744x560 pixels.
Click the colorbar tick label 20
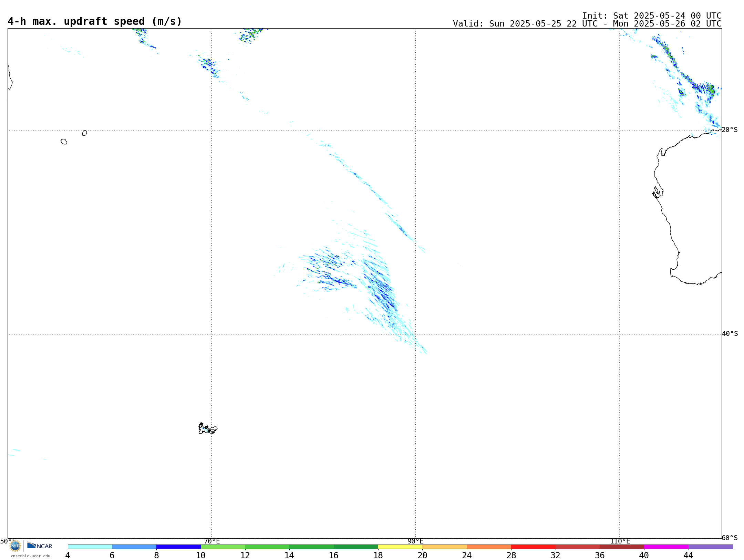pyautogui.click(x=423, y=556)
